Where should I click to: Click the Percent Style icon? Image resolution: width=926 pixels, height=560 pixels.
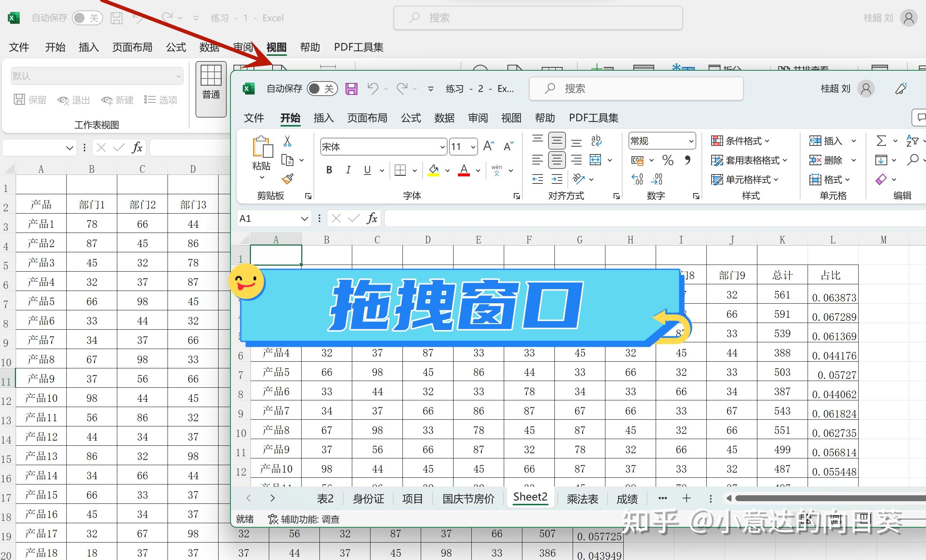click(x=668, y=160)
